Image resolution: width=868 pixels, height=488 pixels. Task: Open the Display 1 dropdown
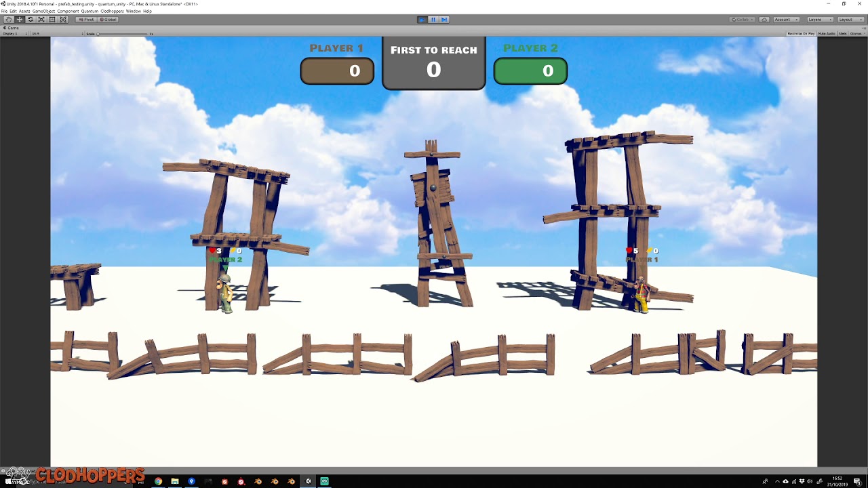14,34
